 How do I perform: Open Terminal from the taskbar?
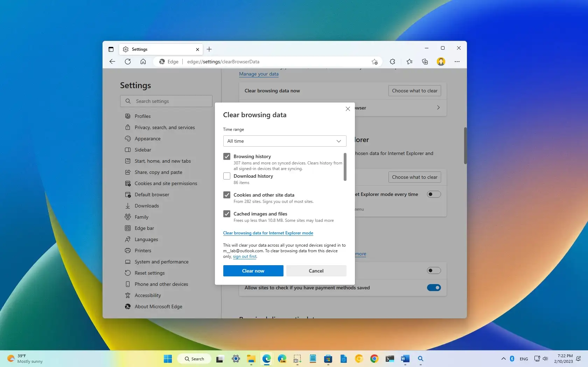pyautogui.click(x=390, y=359)
